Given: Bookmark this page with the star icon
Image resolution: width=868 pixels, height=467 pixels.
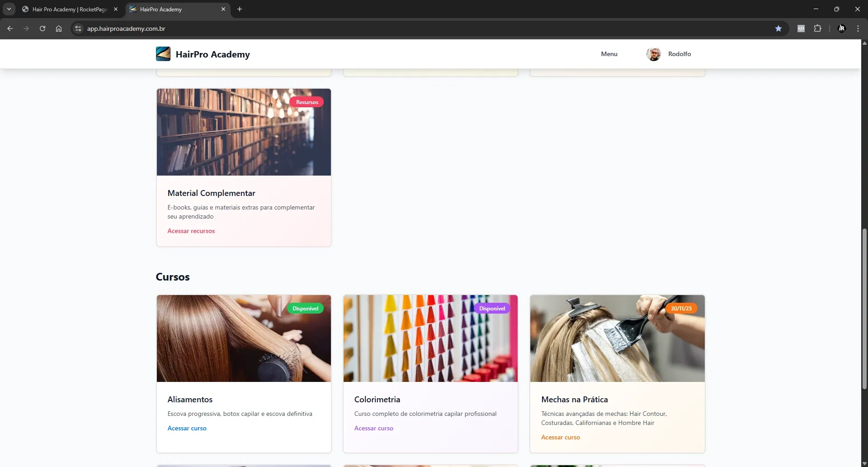Looking at the screenshot, I should [778, 29].
